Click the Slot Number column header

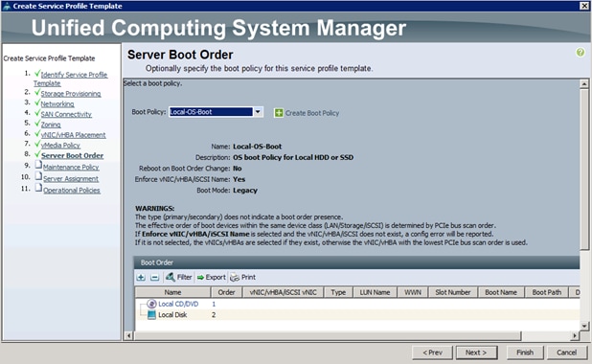453,292
